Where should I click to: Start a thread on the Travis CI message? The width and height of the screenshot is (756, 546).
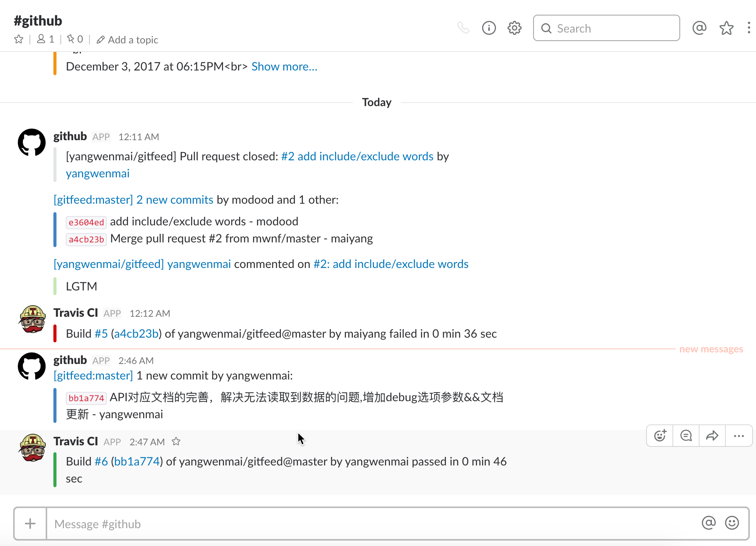[x=686, y=436]
